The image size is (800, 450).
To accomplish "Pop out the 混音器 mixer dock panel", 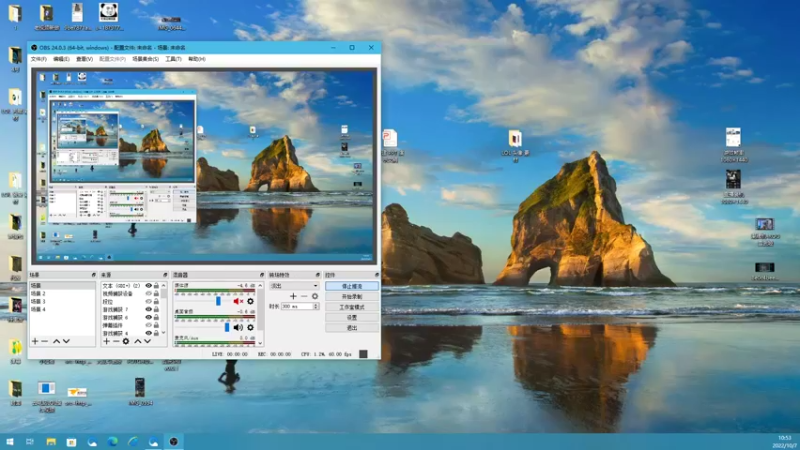I will click(262, 275).
